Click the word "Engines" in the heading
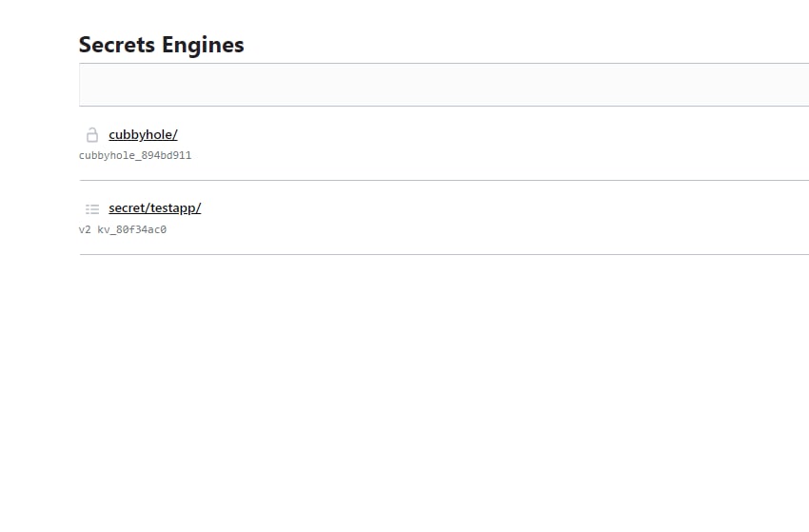 (x=203, y=46)
